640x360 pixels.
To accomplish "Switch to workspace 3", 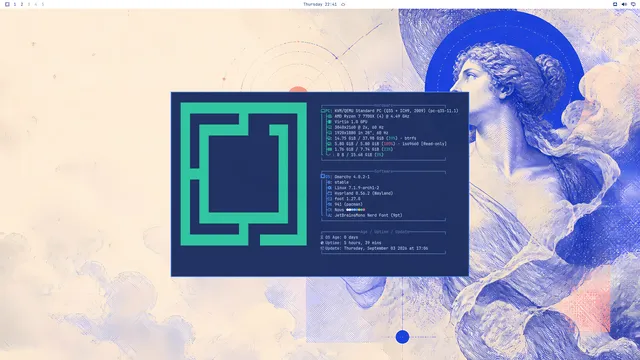I will (29, 4).
